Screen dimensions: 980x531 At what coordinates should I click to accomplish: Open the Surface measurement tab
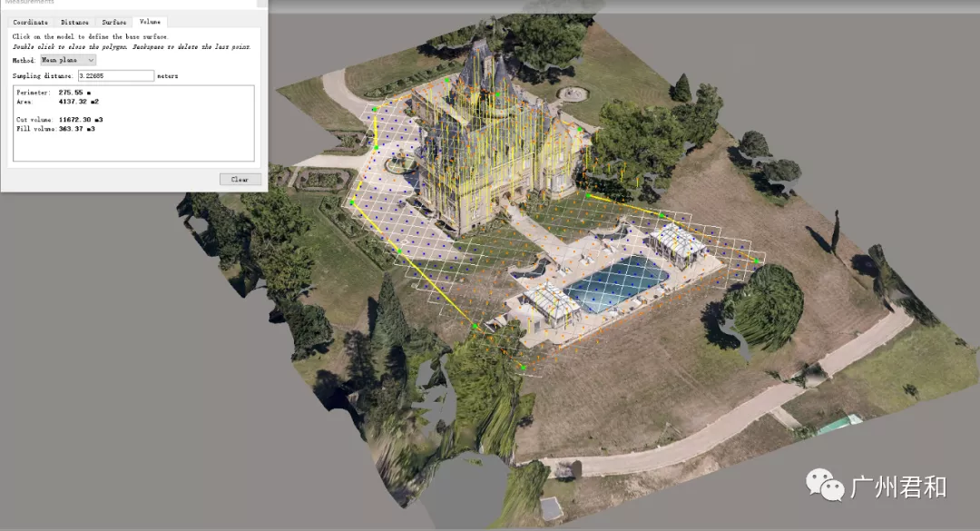[x=113, y=22]
